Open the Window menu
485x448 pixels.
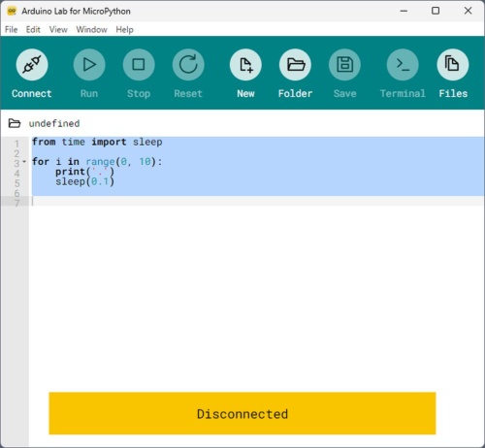[91, 30]
